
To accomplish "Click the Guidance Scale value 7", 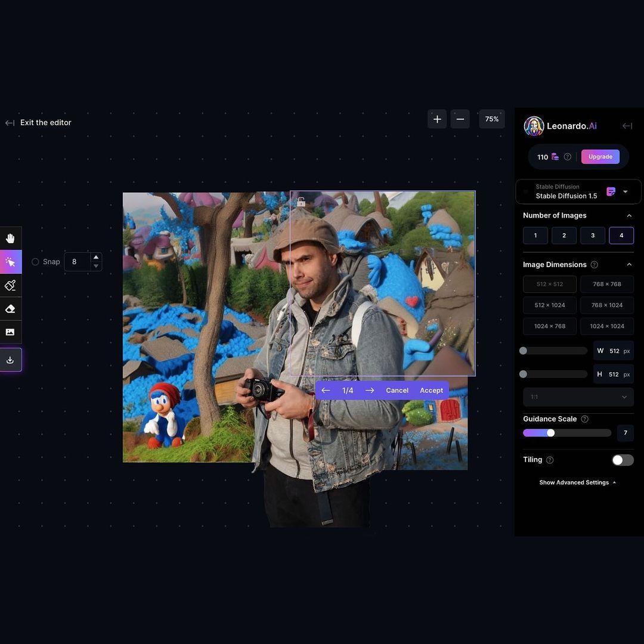I will pos(625,433).
